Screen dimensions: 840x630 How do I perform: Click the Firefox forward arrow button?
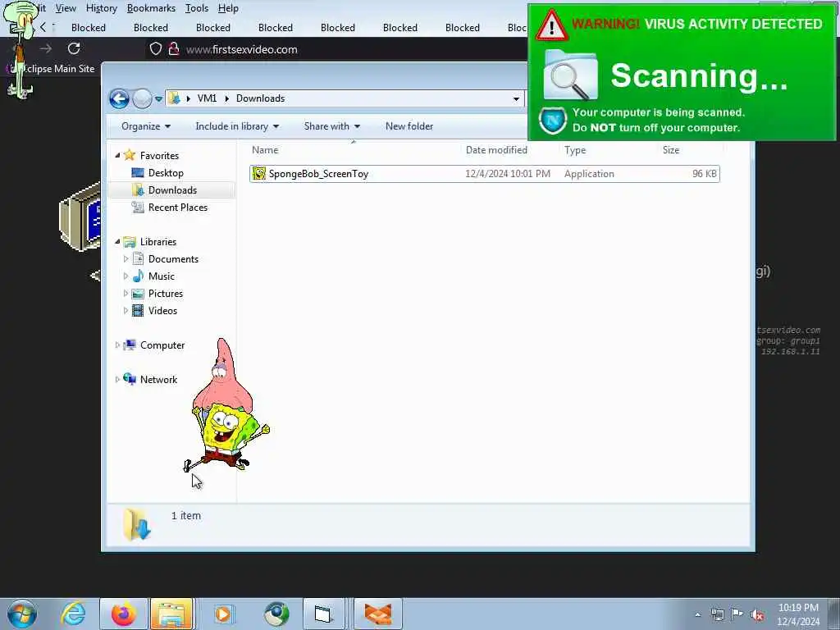click(46, 48)
